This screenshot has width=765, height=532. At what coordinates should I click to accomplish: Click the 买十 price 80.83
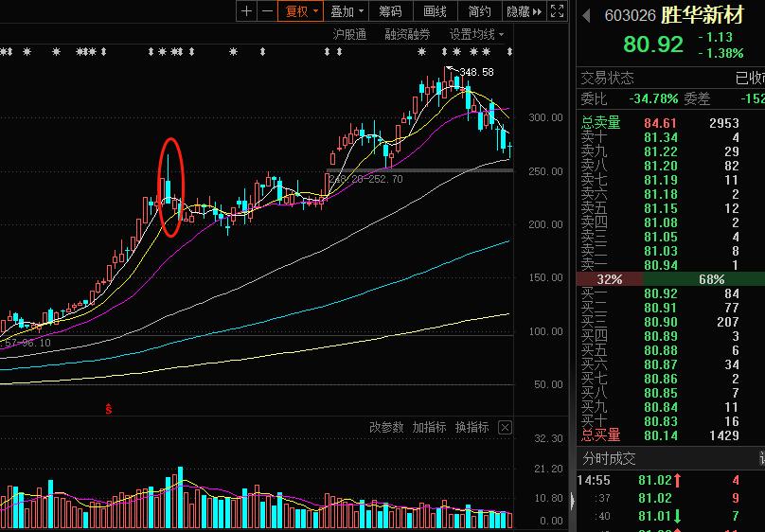click(x=661, y=421)
